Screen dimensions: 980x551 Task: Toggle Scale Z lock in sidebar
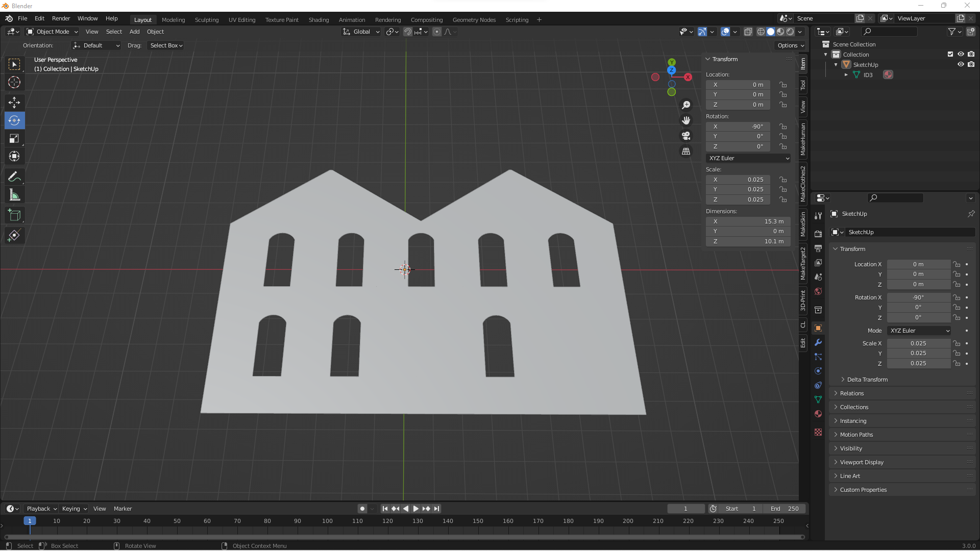tap(783, 199)
